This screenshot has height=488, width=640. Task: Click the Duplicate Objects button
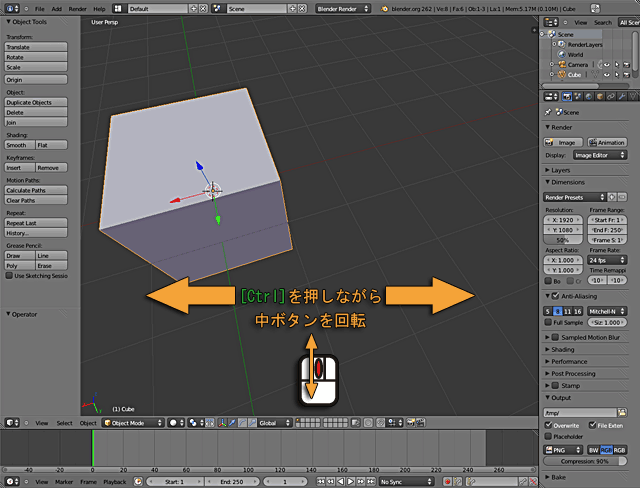[x=35, y=102]
